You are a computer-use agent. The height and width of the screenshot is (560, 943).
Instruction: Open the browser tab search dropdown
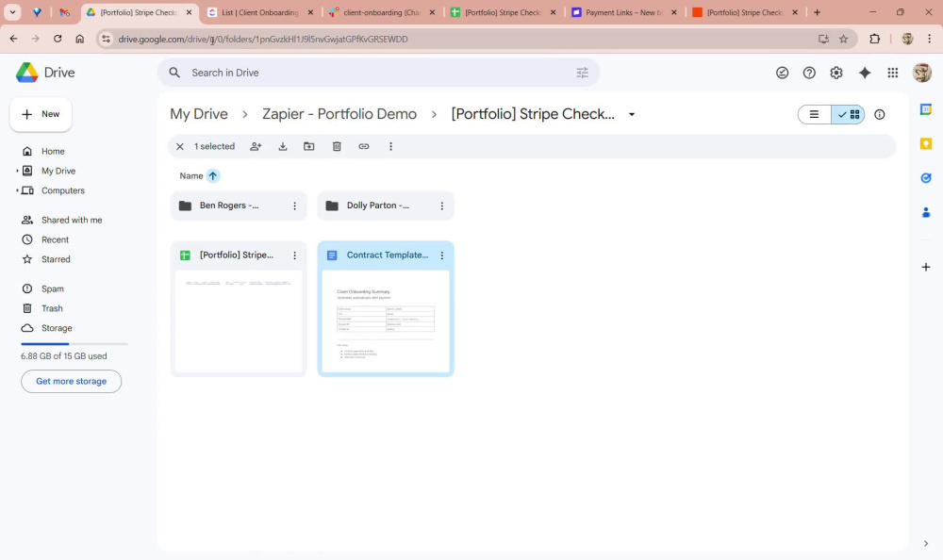coord(12,12)
